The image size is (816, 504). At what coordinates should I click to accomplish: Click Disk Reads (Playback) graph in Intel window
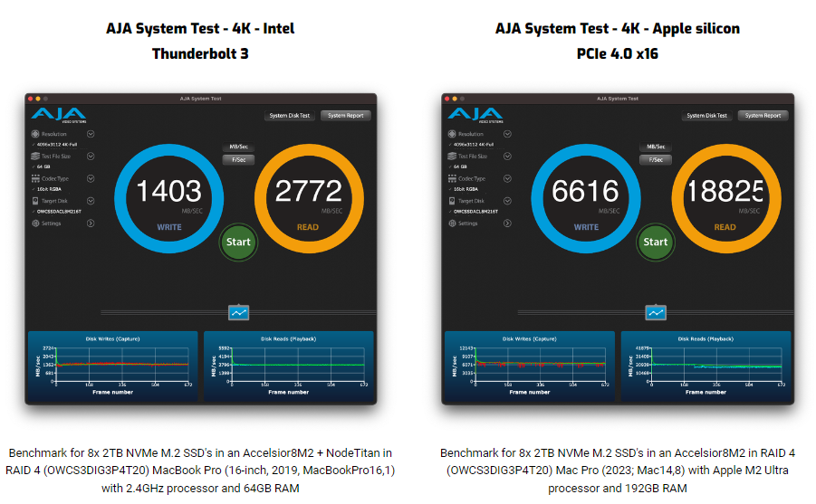288,366
